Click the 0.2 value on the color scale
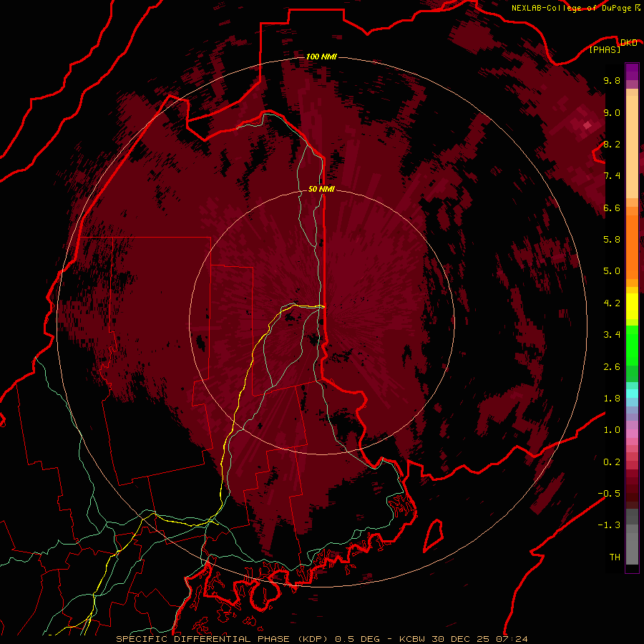Screen dimensions: 644x644 pos(612,462)
